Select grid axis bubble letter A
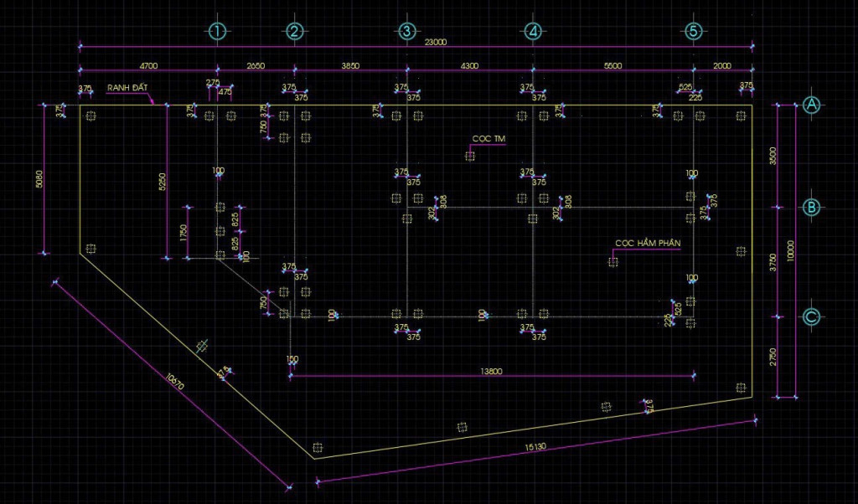The image size is (858, 504). pos(811,105)
